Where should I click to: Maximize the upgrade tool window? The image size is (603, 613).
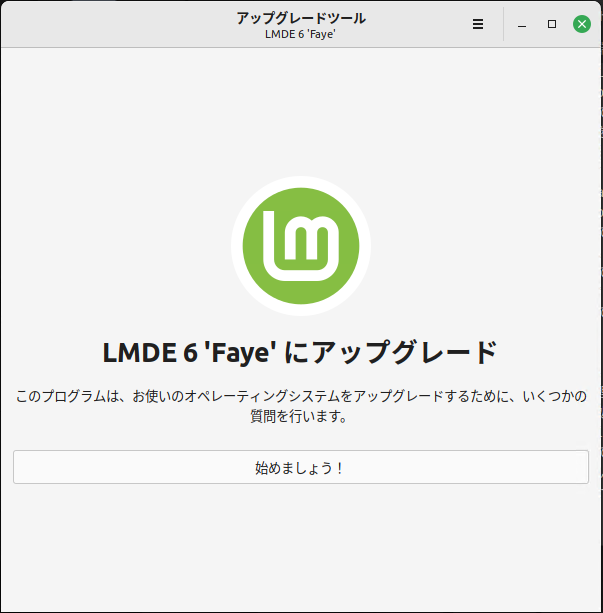552,24
